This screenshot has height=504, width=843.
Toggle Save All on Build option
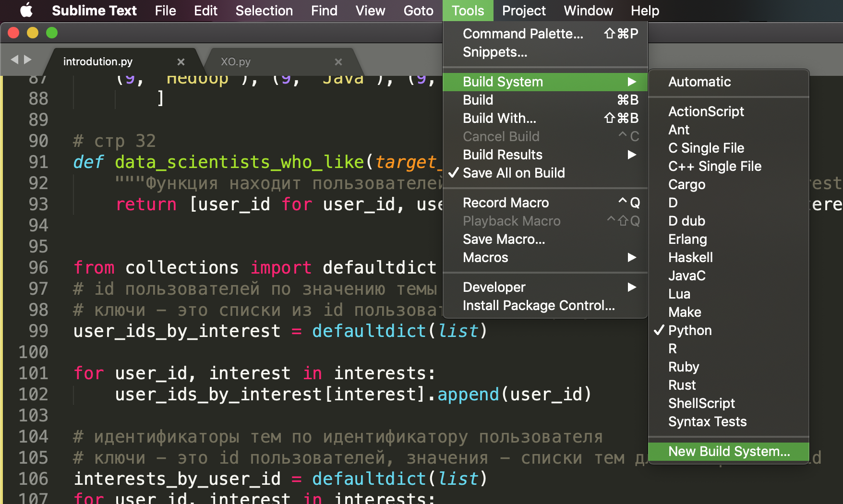(x=514, y=173)
